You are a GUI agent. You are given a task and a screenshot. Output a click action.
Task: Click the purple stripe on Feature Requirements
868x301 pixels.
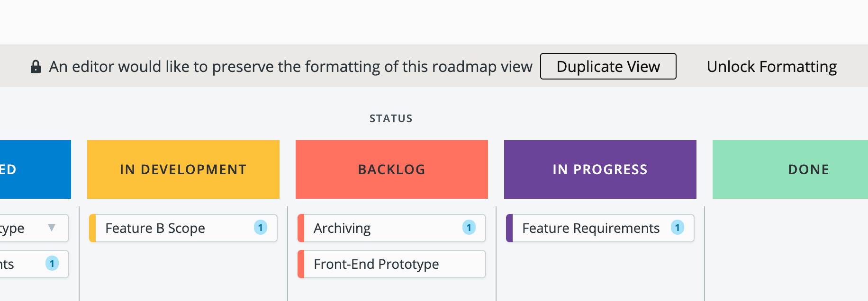pyautogui.click(x=509, y=228)
